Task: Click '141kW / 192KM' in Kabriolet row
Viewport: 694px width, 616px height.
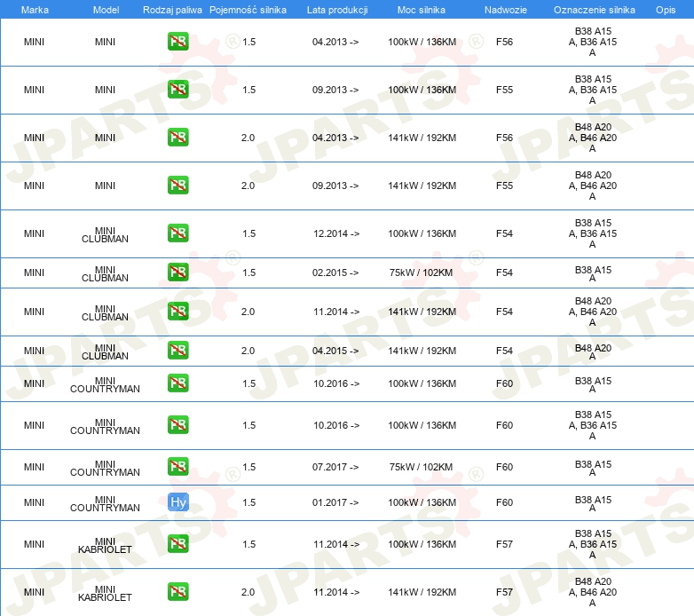Action: (422, 592)
